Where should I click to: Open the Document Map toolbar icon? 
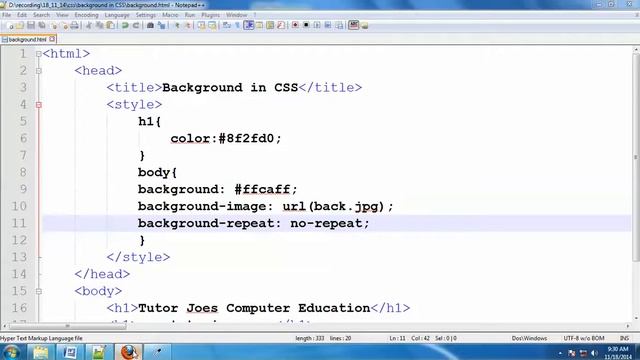point(270,25)
